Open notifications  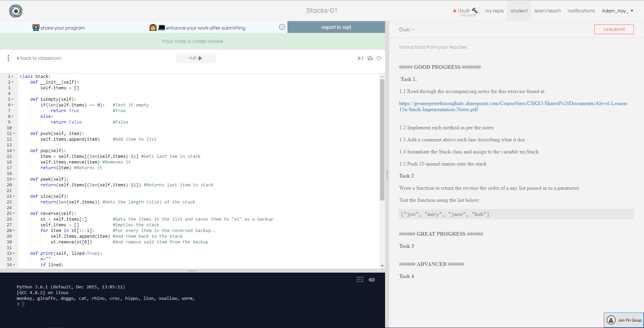(581, 11)
